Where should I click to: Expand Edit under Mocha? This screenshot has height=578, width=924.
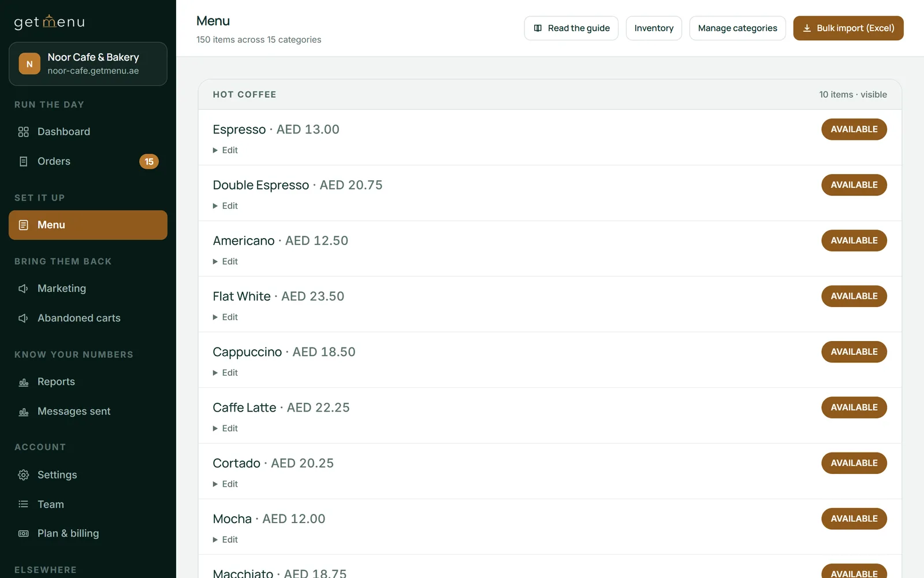pyautogui.click(x=225, y=540)
